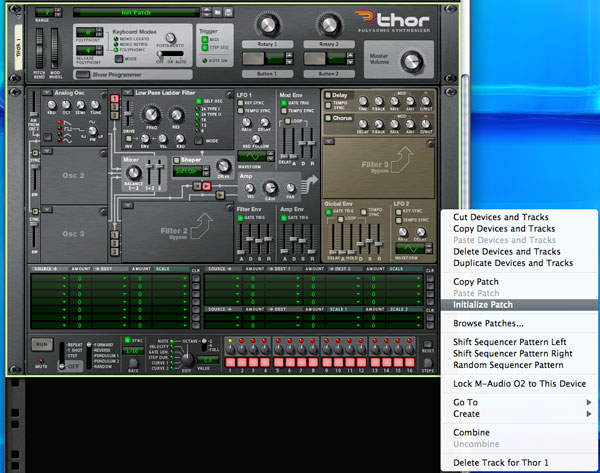Click the Portamento knob
The width and height of the screenshot is (600, 473).
coord(170,38)
